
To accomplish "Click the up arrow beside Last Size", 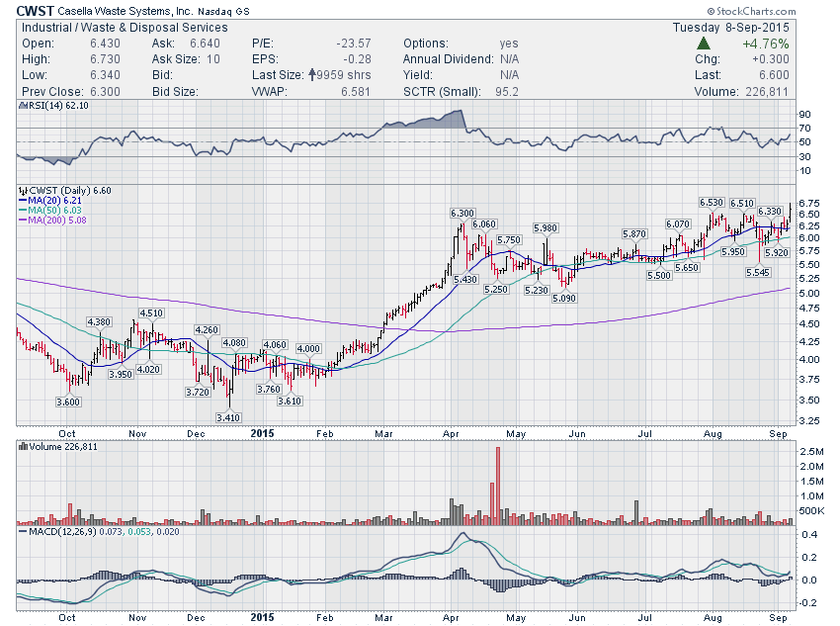I will tap(311, 75).
